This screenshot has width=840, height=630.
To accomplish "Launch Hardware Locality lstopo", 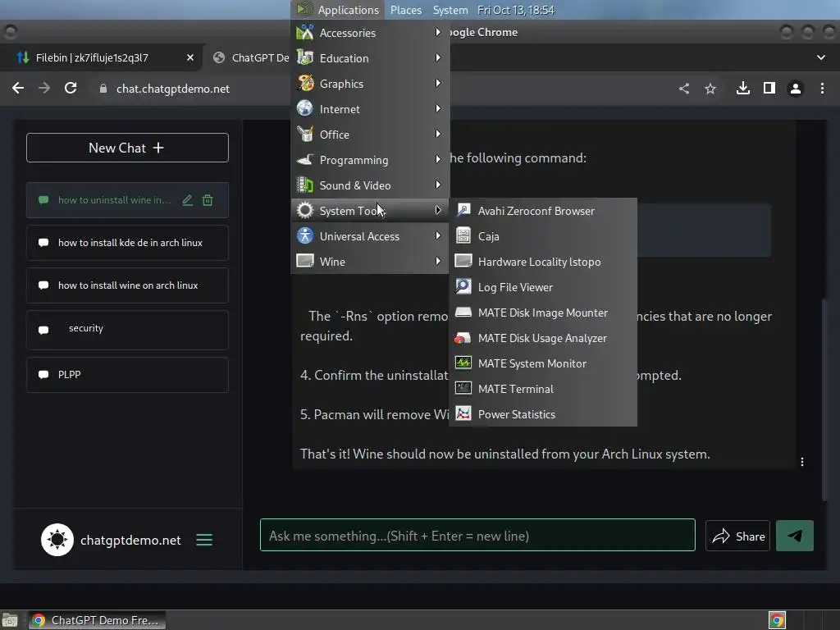I will pyautogui.click(x=543, y=262).
